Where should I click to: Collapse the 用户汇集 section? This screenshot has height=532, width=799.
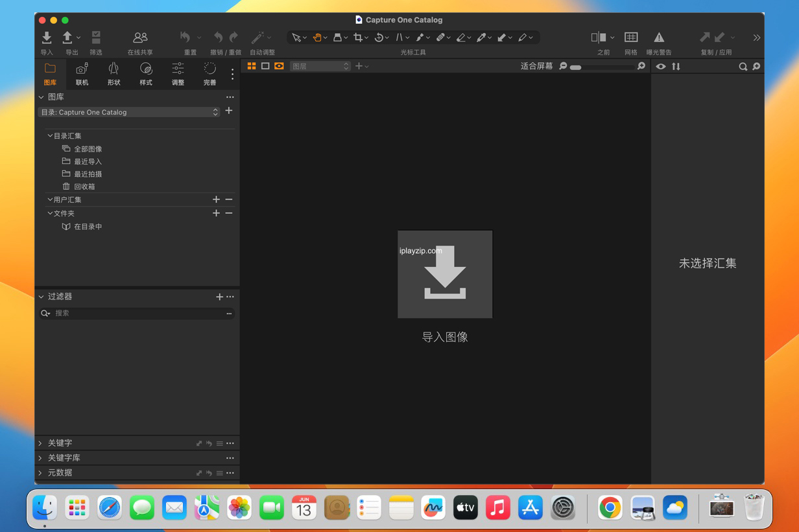50,200
